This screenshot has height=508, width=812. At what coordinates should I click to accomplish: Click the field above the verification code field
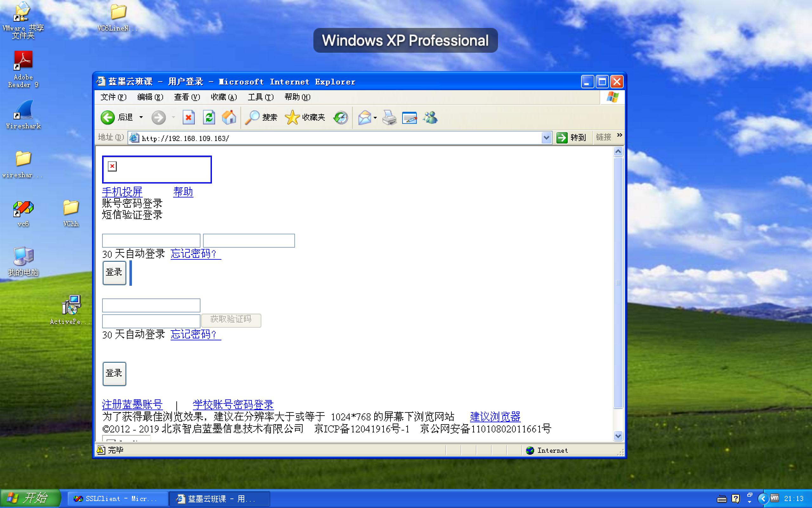(x=151, y=305)
